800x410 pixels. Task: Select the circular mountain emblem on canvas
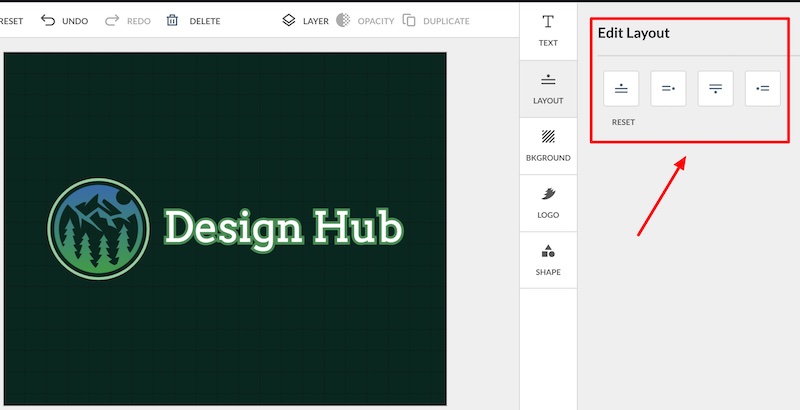(98, 229)
